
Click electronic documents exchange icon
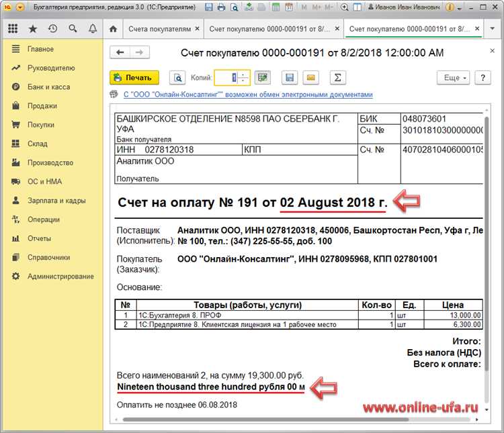coord(114,95)
